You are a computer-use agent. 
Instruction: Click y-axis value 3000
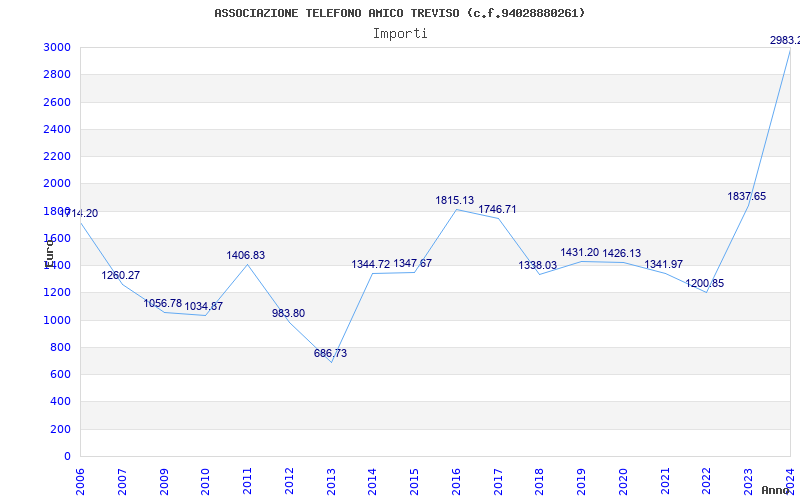57,47
